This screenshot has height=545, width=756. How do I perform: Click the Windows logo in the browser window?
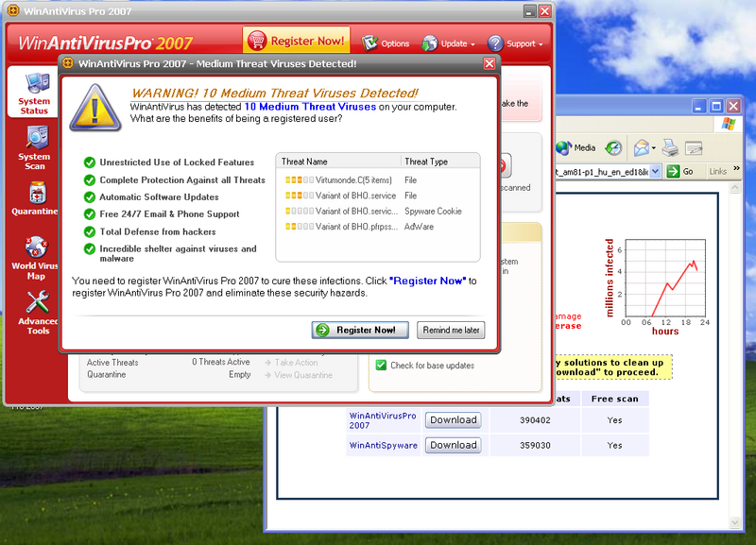728,125
